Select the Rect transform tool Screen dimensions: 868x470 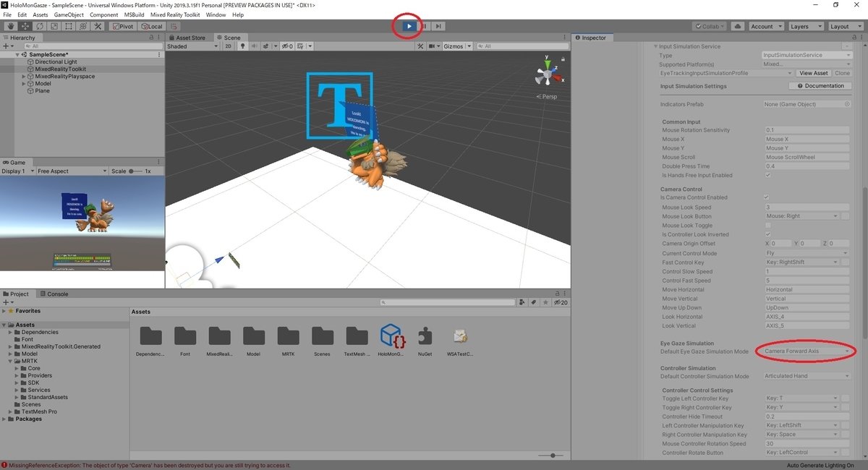[68, 26]
